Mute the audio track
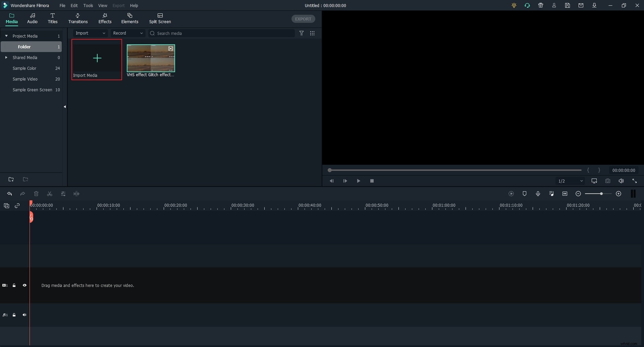Image resolution: width=644 pixels, height=347 pixels. tap(25, 315)
